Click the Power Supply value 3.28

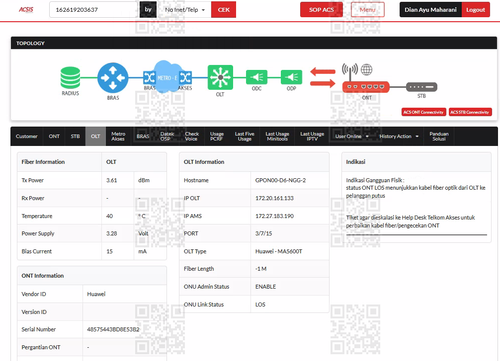(x=111, y=234)
